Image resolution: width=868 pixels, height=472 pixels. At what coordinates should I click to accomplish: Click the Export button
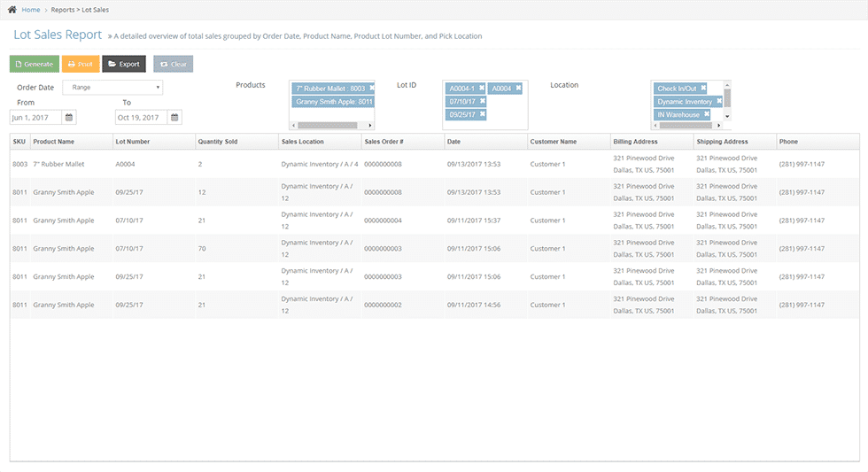point(124,64)
